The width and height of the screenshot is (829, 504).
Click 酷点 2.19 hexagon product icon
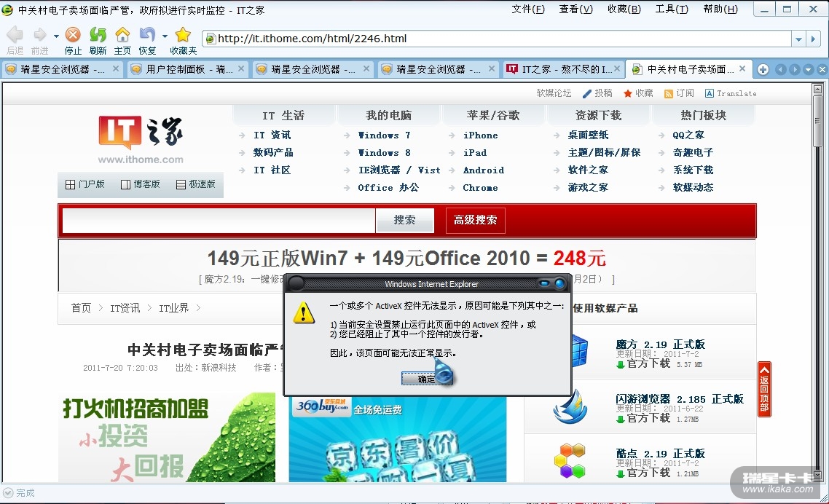(570, 460)
